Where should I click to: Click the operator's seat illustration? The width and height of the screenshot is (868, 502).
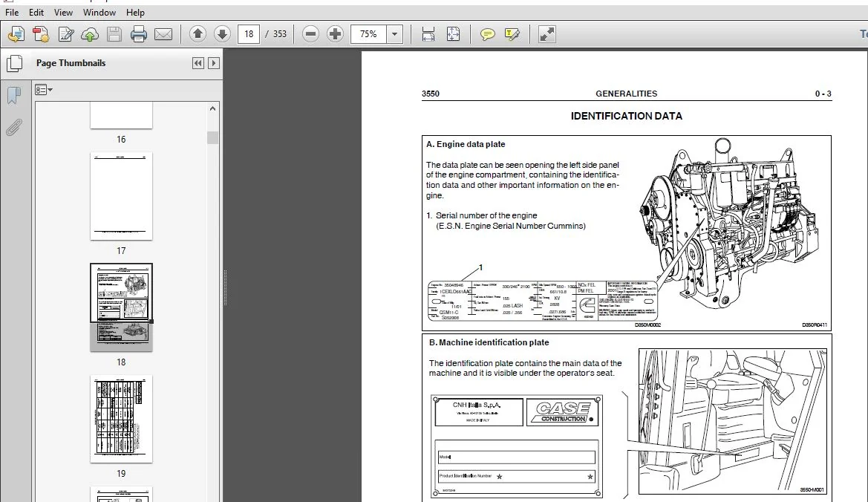(x=732, y=421)
